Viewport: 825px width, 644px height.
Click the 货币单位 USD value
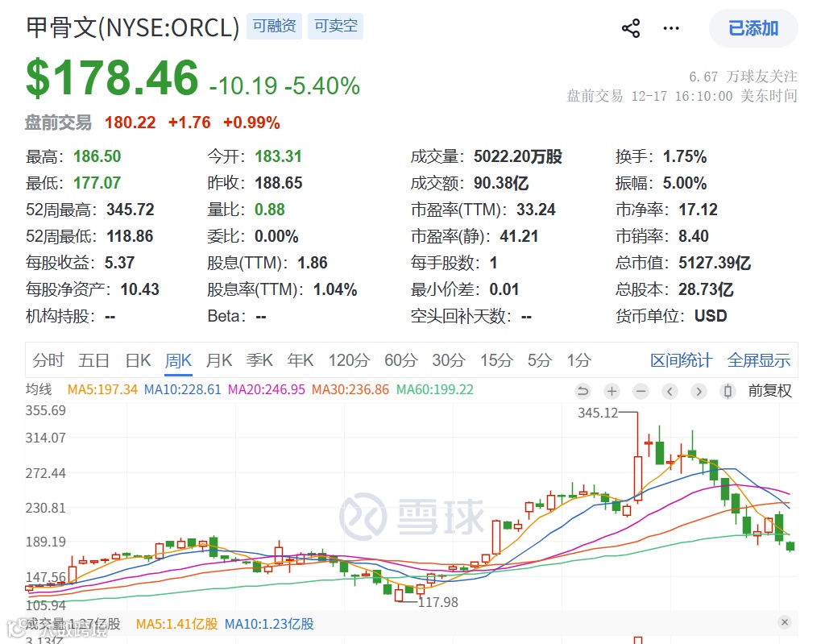pos(711,316)
